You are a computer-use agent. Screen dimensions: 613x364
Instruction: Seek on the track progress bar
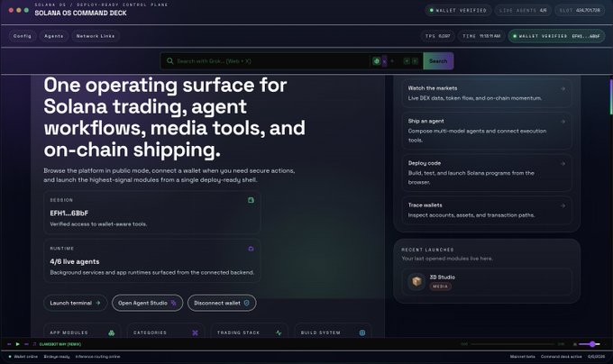click(x=513, y=344)
